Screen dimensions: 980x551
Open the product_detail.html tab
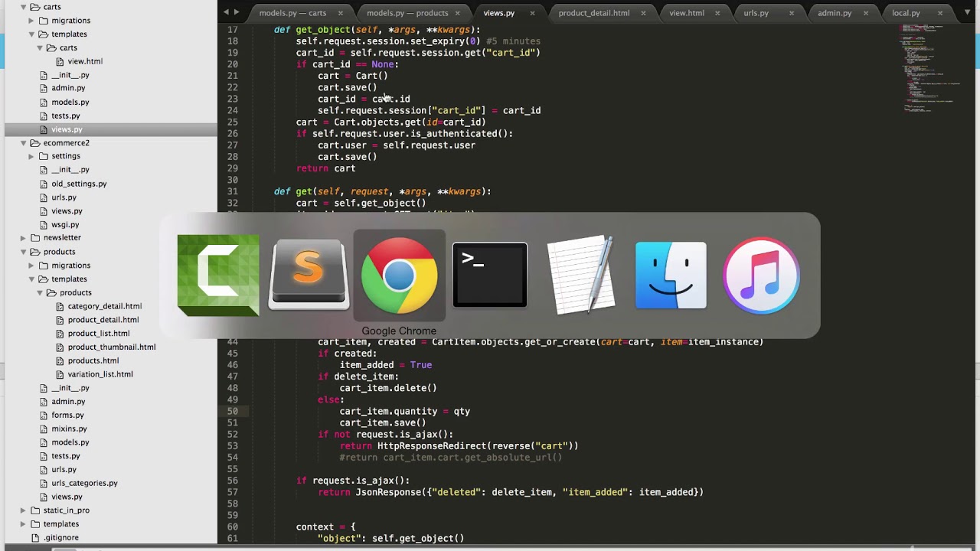pyautogui.click(x=594, y=13)
